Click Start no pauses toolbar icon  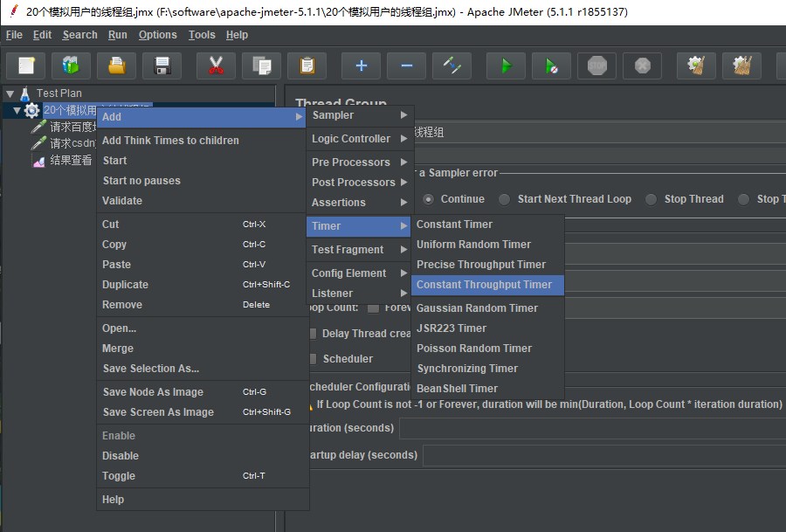point(551,66)
